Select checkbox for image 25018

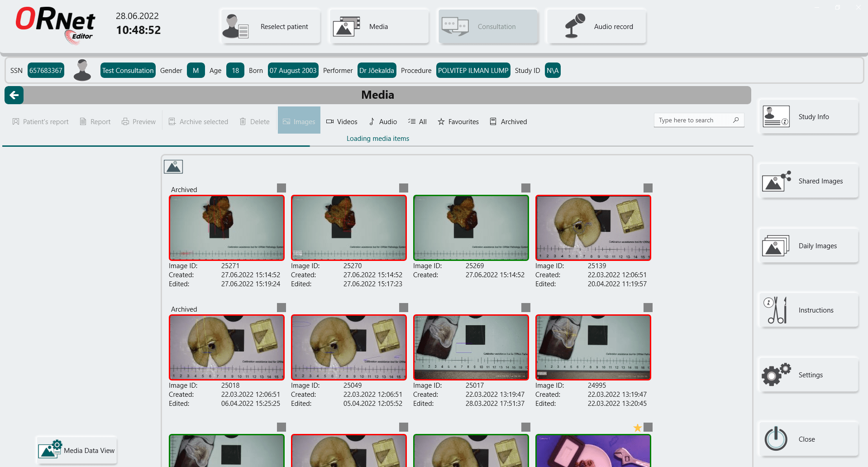281,307
